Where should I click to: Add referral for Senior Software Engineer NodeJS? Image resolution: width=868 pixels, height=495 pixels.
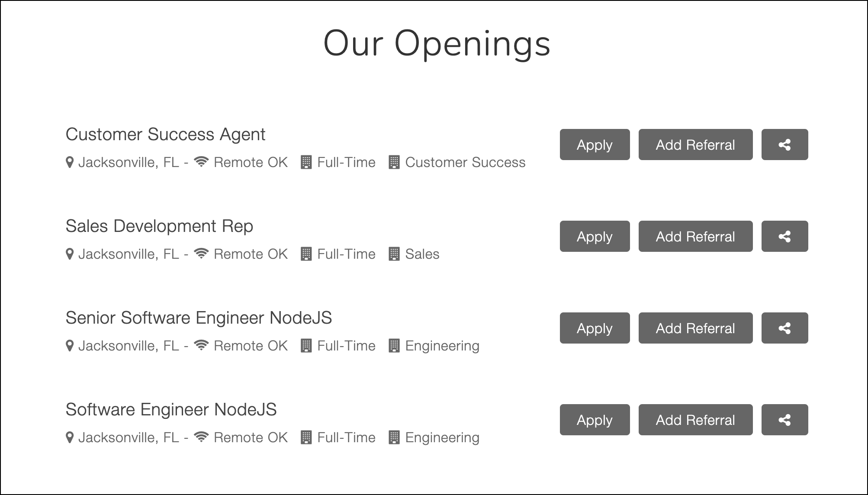tap(695, 328)
